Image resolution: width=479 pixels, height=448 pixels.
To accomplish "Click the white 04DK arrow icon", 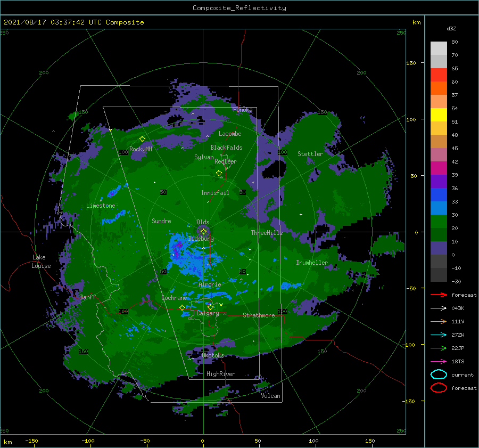I will click(439, 308).
